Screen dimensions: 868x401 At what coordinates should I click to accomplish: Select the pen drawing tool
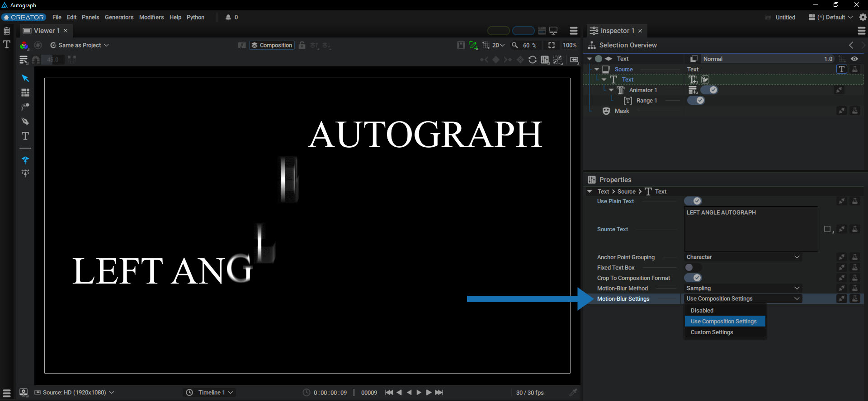(25, 121)
